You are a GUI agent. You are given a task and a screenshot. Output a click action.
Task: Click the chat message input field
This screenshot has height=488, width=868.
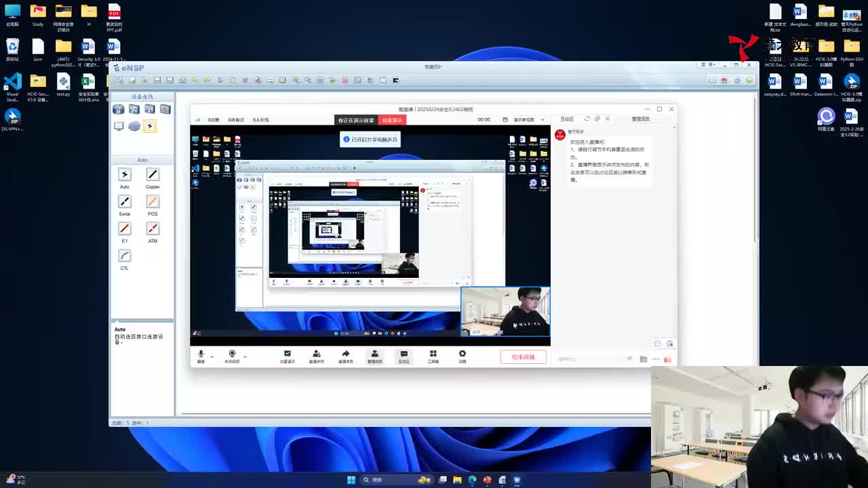coord(590,359)
